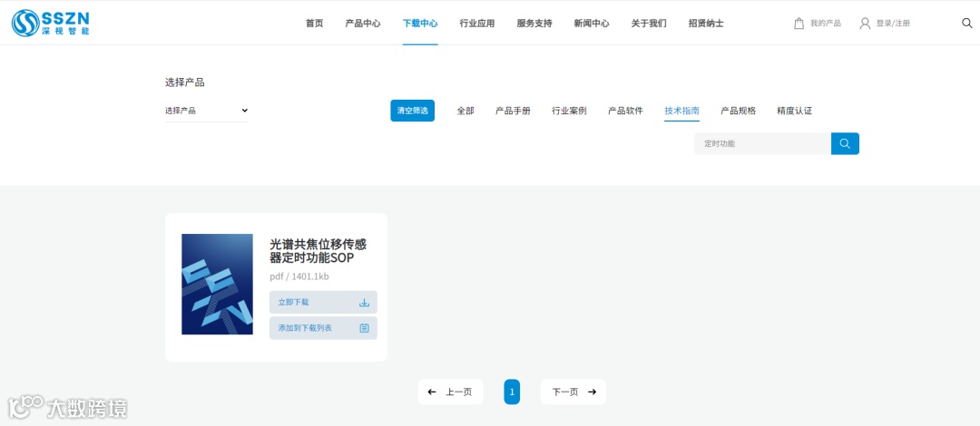Open 招贤纳士 menu
Screen dimensions: 980x426
tap(706, 23)
